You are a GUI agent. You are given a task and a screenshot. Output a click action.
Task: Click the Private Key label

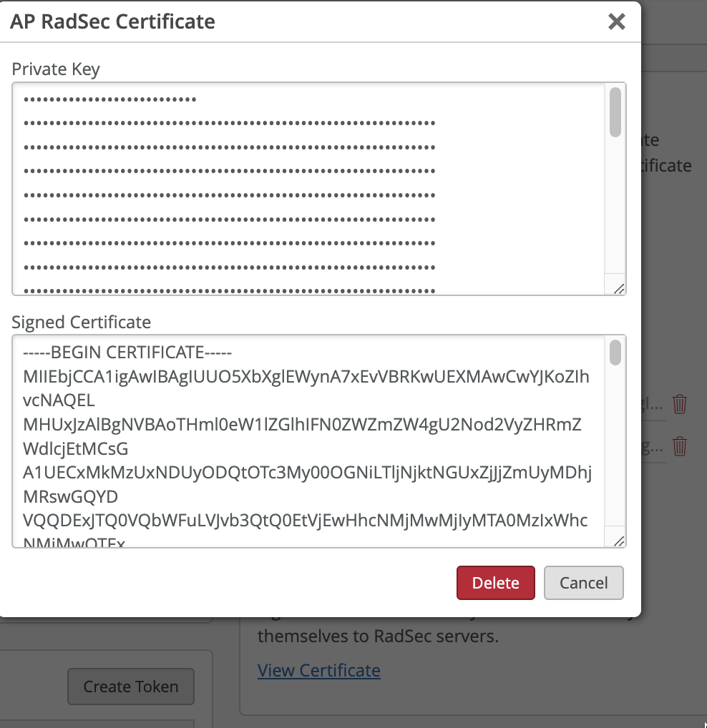[x=56, y=69]
